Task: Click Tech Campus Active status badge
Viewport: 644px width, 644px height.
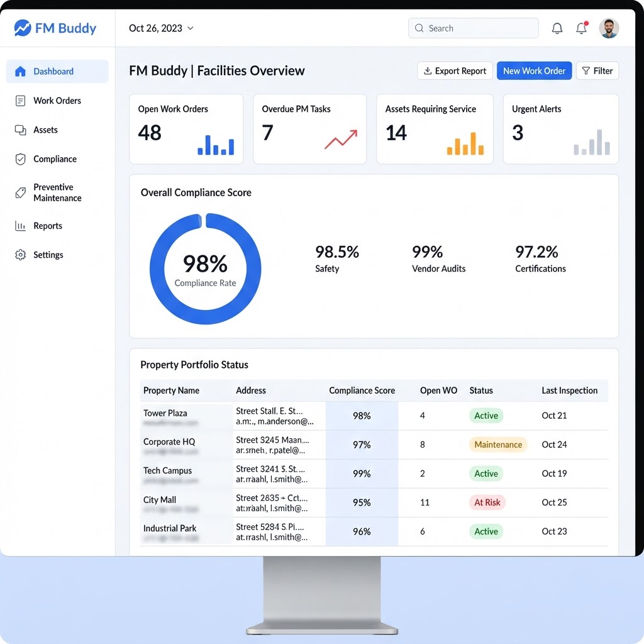Action: click(x=486, y=474)
